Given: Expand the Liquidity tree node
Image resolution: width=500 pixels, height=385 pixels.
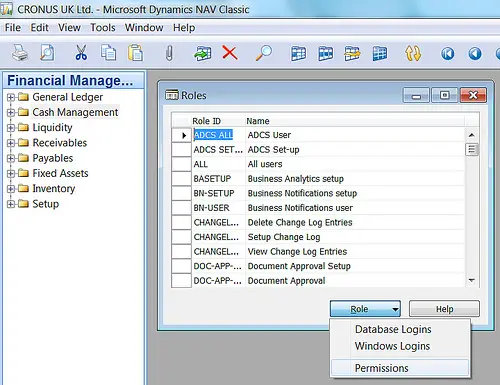Looking at the screenshot, I should tap(11, 127).
